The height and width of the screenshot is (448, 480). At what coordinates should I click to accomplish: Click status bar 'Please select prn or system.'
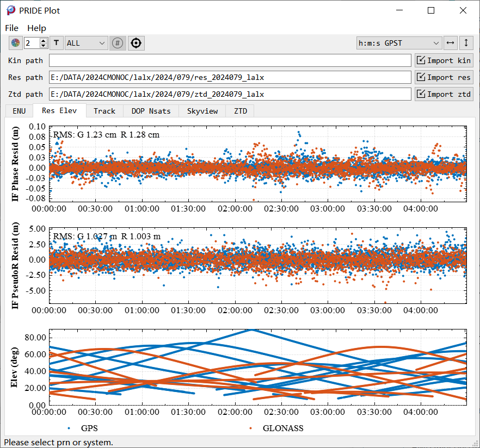[58, 443]
